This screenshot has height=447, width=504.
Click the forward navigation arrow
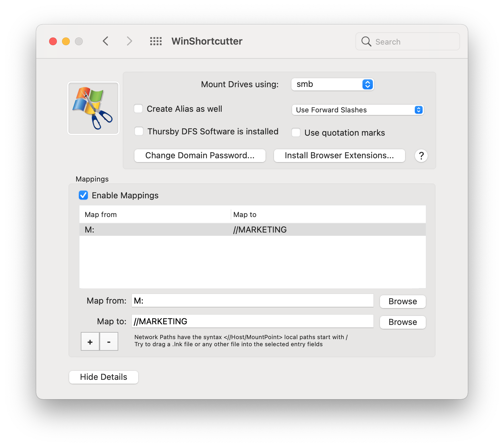pyautogui.click(x=129, y=41)
